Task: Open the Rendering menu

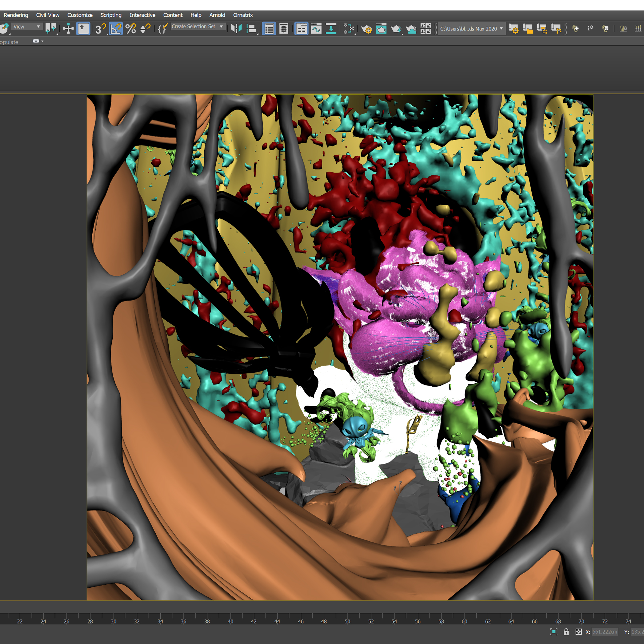Action: (x=16, y=15)
